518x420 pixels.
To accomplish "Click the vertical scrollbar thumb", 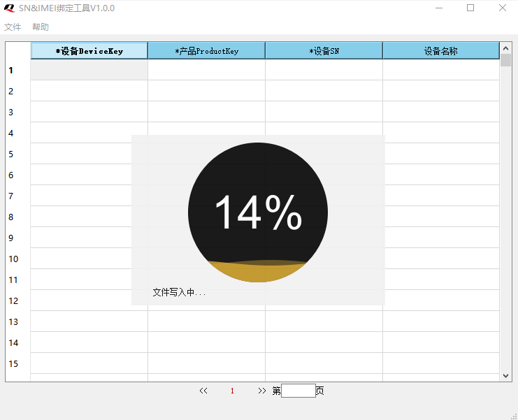I will (x=505, y=60).
